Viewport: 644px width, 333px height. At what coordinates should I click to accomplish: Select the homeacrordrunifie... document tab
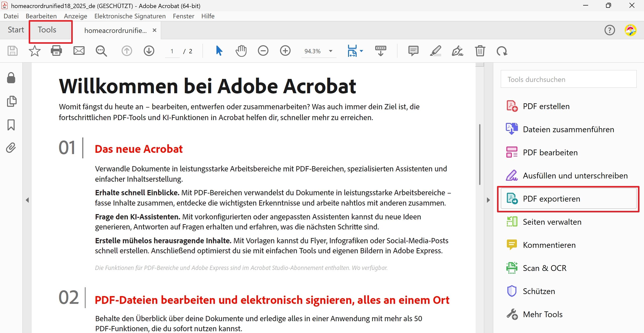point(116,30)
